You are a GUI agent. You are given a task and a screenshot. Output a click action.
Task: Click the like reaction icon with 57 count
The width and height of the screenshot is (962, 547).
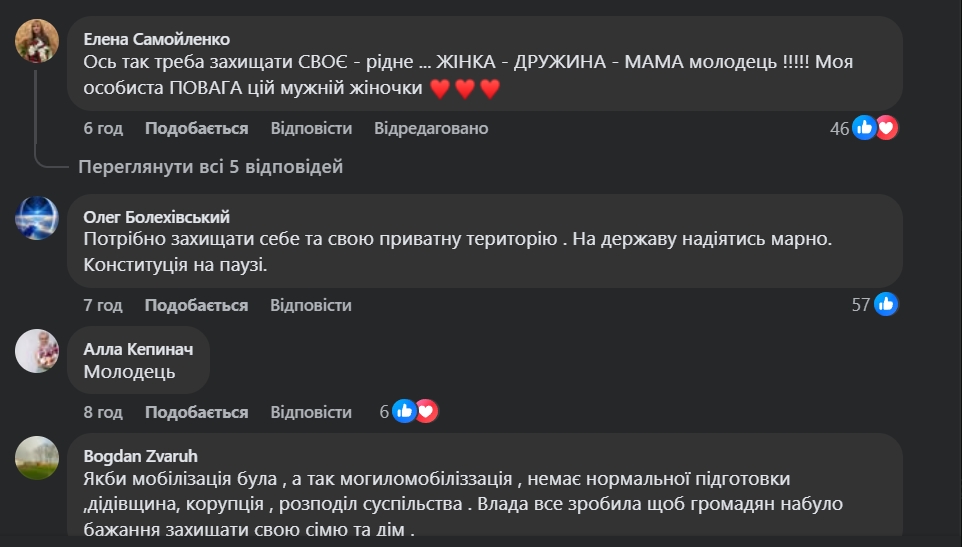886,304
